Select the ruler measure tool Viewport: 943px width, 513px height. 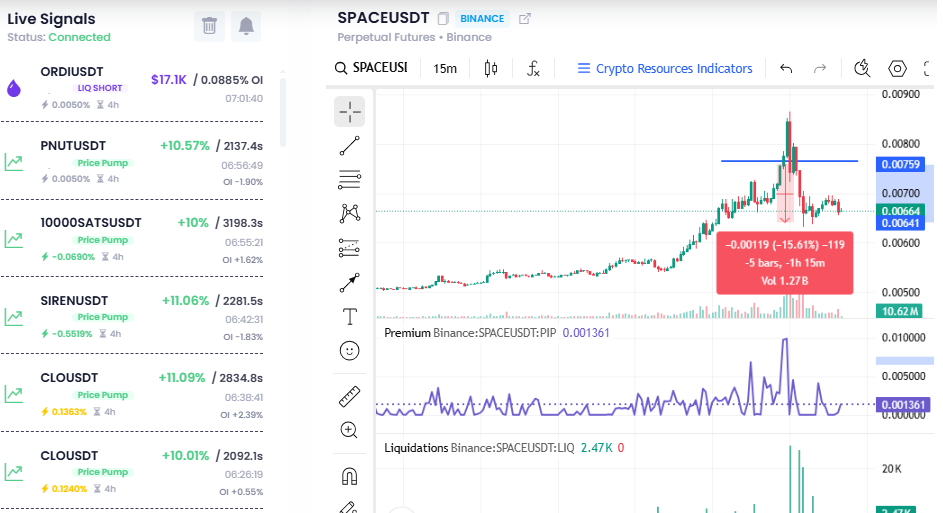coord(349,396)
